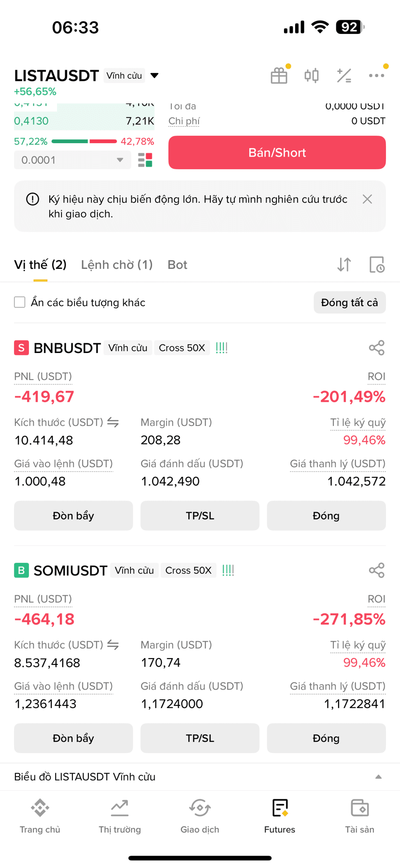Toggle BNBUSDT size unit swap icon
The width and height of the screenshot is (400, 868).
point(113,422)
